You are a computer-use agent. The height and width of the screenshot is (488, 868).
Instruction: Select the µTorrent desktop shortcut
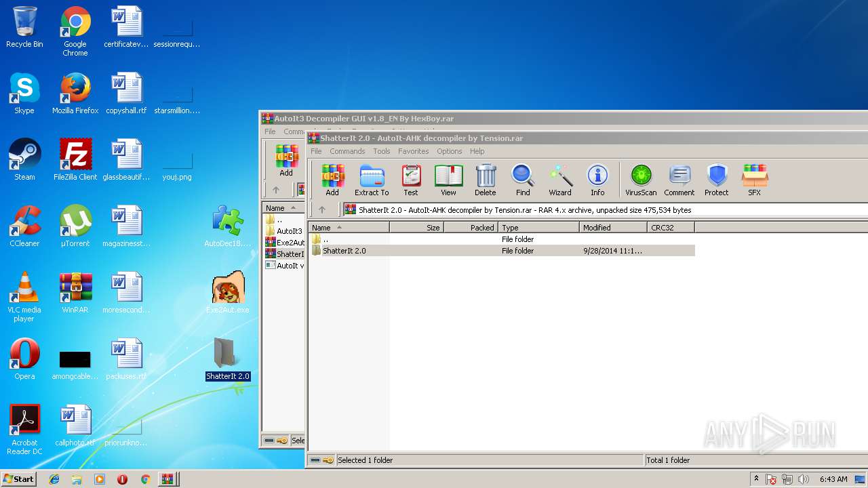(75, 227)
